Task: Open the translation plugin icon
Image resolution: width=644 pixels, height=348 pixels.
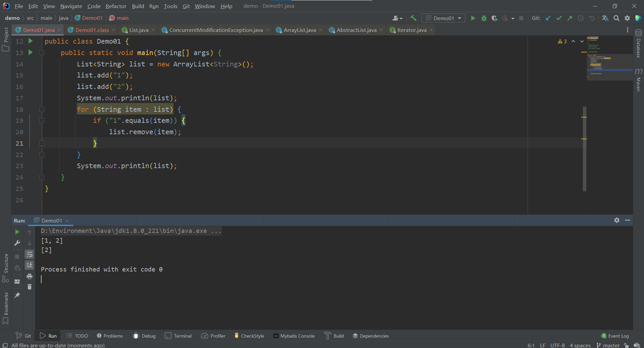Action: 605,18
